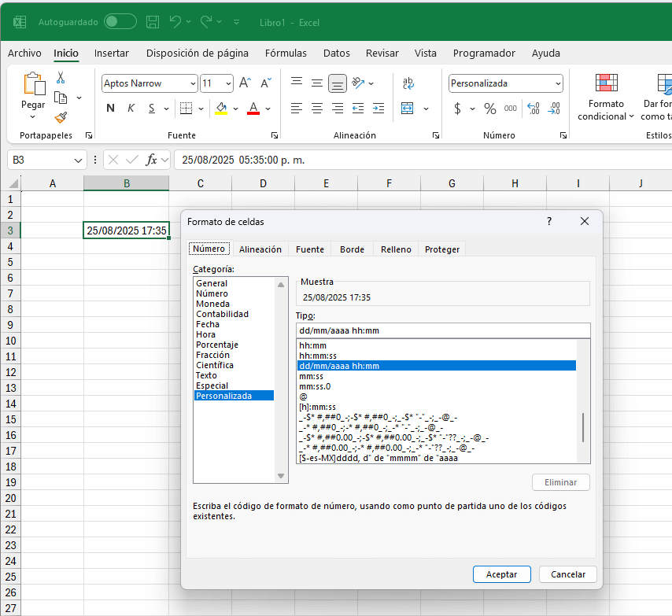The height and width of the screenshot is (616, 672).
Task: Open the Archivo menu
Action: tap(24, 53)
